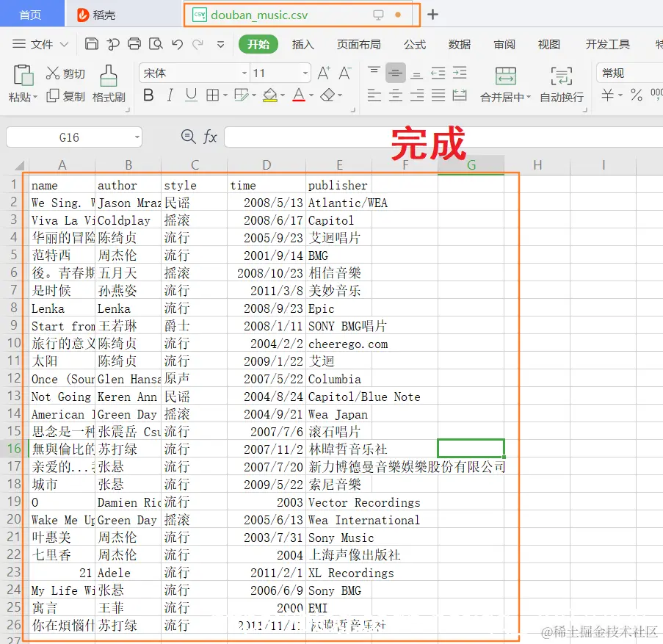
Task: Justify text in cell
Action: click(x=438, y=95)
